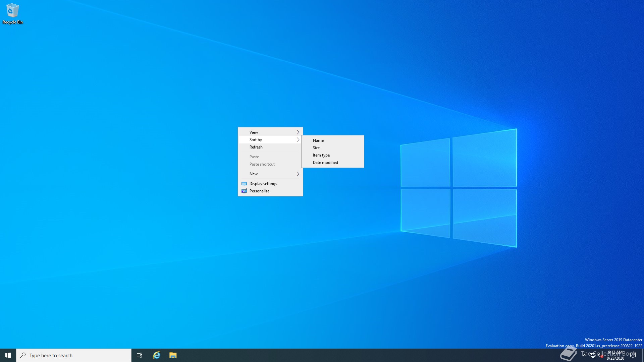
Task: Select the 'Sort by' context menu entry
Action: tap(270, 140)
